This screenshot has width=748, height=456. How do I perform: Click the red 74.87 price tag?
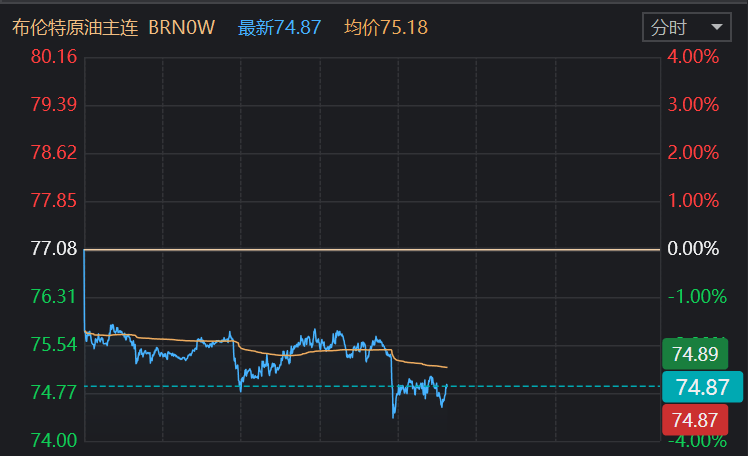click(x=695, y=420)
